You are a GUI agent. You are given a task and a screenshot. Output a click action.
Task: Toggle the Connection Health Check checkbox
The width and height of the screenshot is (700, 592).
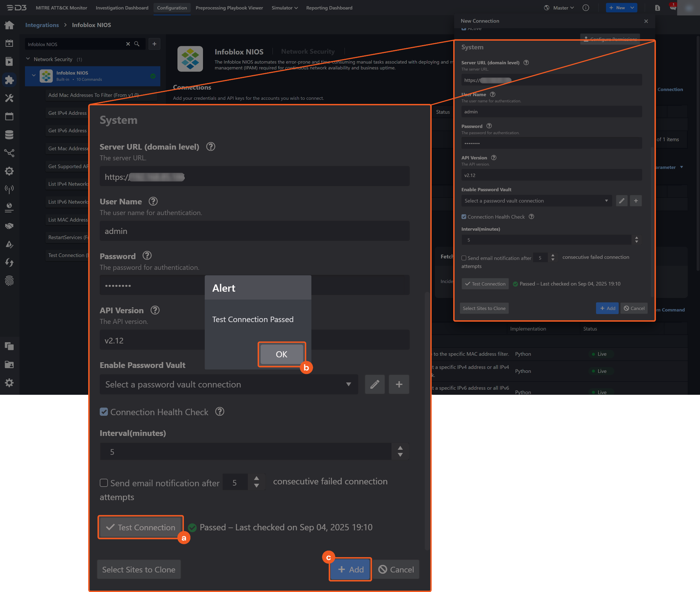(x=104, y=412)
